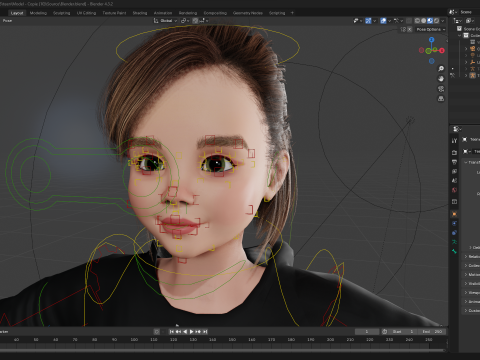The image size is (480, 360).
Task: Jump to the first frame
Action: (172, 332)
